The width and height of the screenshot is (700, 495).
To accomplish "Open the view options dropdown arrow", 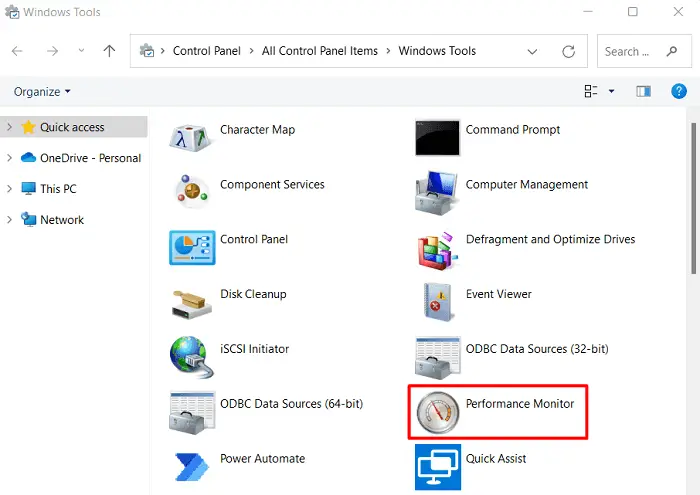I will coord(611,92).
